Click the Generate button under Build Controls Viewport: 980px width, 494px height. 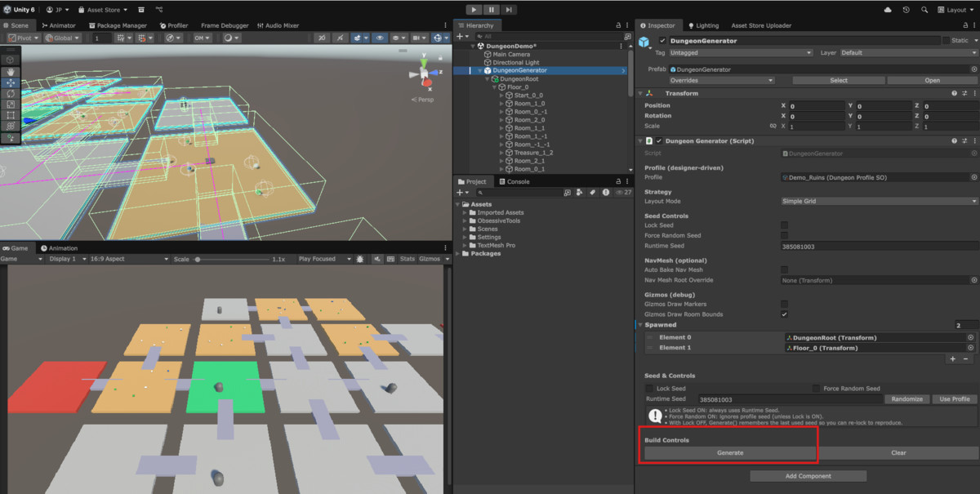click(730, 452)
